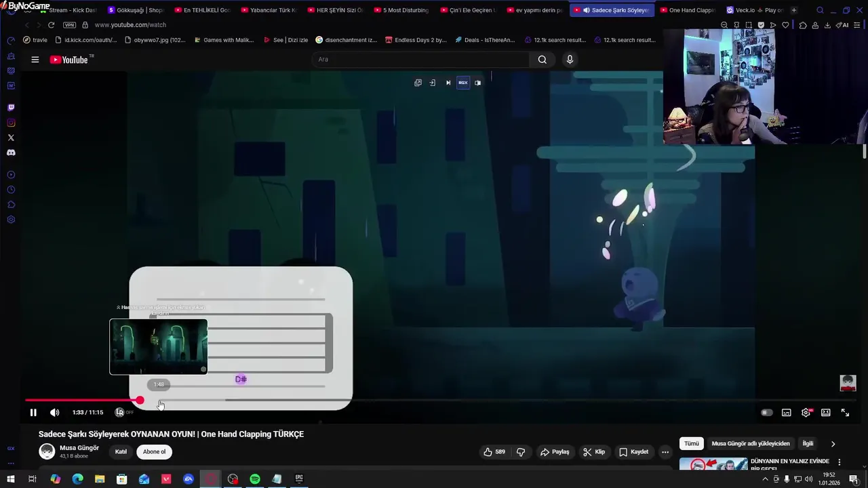Click the red progress scrubber handle
This screenshot has width=868, height=488.
(140, 401)
